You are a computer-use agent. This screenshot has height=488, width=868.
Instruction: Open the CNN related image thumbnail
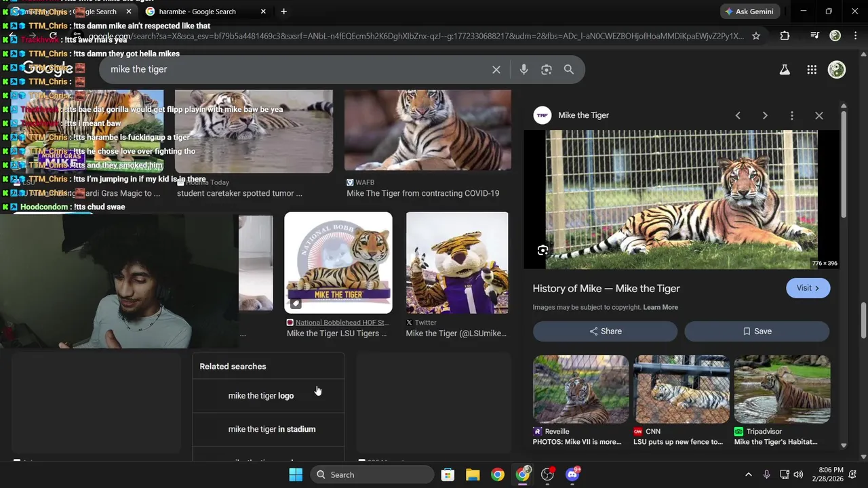682,389
